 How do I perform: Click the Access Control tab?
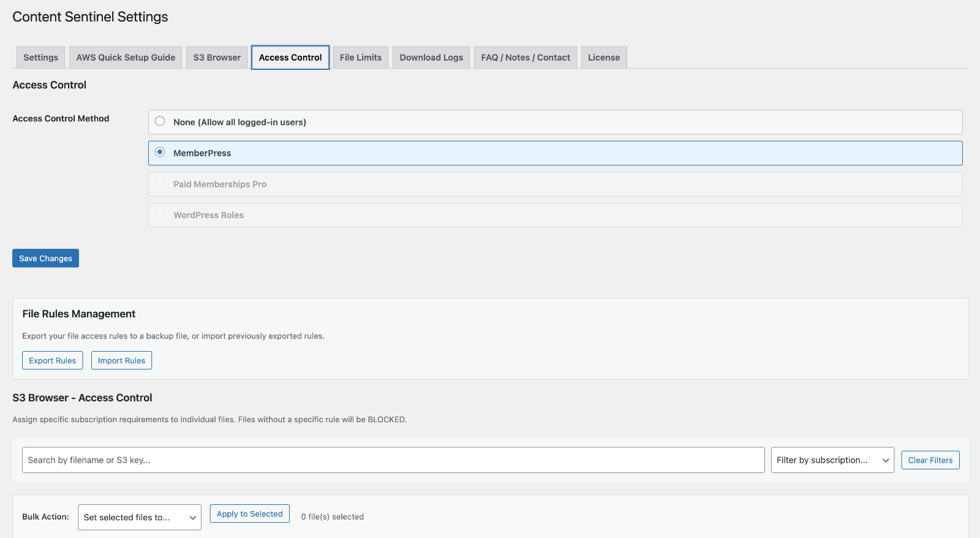tap(290, 58)
